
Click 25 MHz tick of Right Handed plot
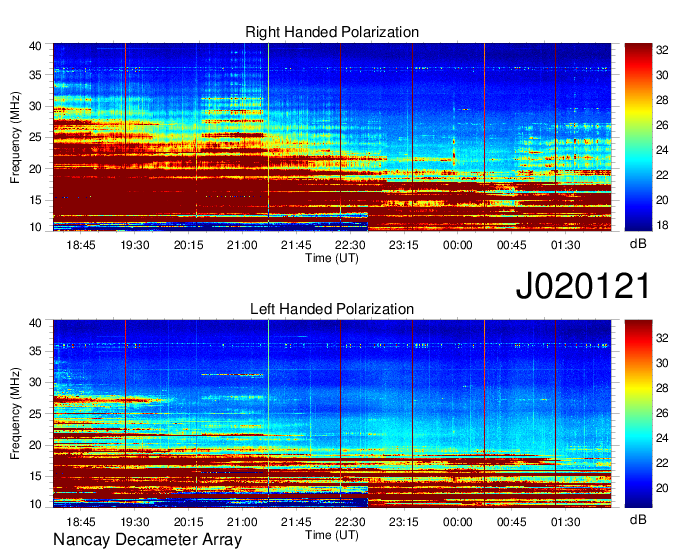tap(35, 137)
